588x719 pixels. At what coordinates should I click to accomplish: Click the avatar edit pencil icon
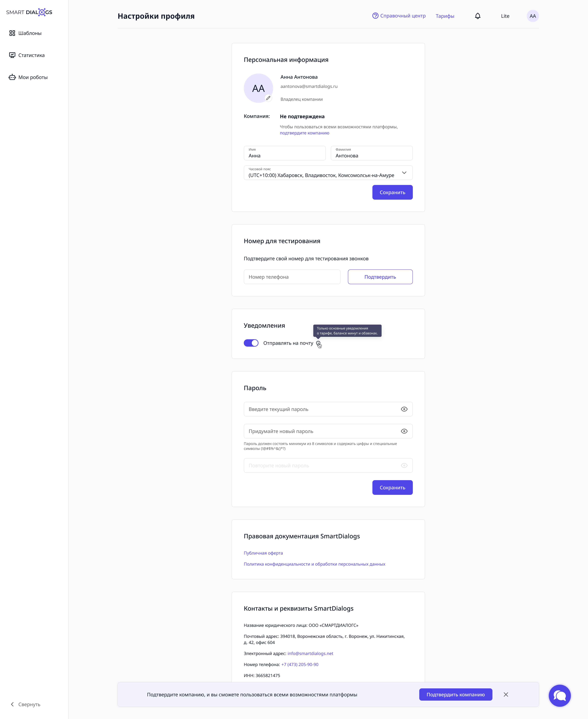click(x=268, y=98)
